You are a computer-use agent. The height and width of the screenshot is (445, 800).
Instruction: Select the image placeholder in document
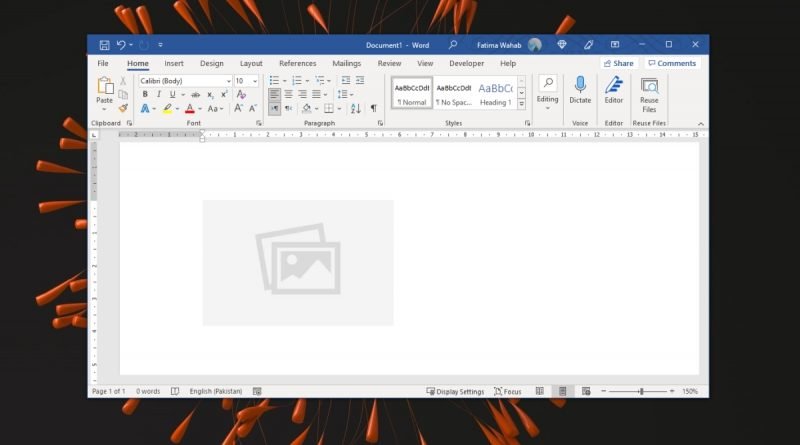[298, 262]
